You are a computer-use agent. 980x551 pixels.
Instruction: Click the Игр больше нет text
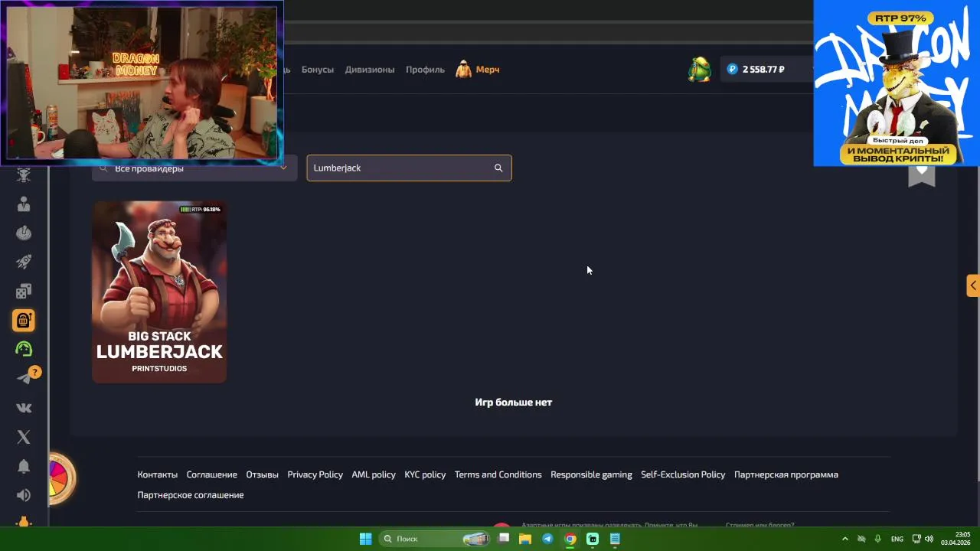tap(513, 403)
